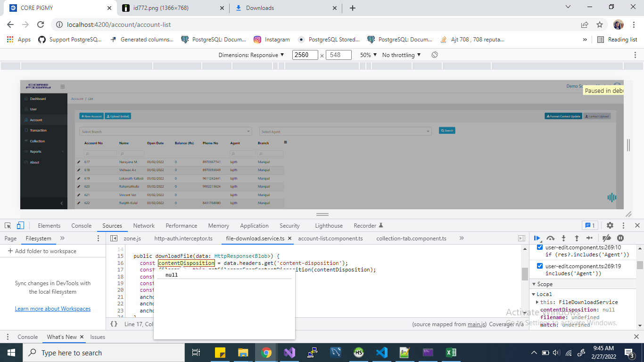Close the file-download.service.ts tab
Image resolution: width=644 pixels, height=362 pixels.
(x=289, y=239)
